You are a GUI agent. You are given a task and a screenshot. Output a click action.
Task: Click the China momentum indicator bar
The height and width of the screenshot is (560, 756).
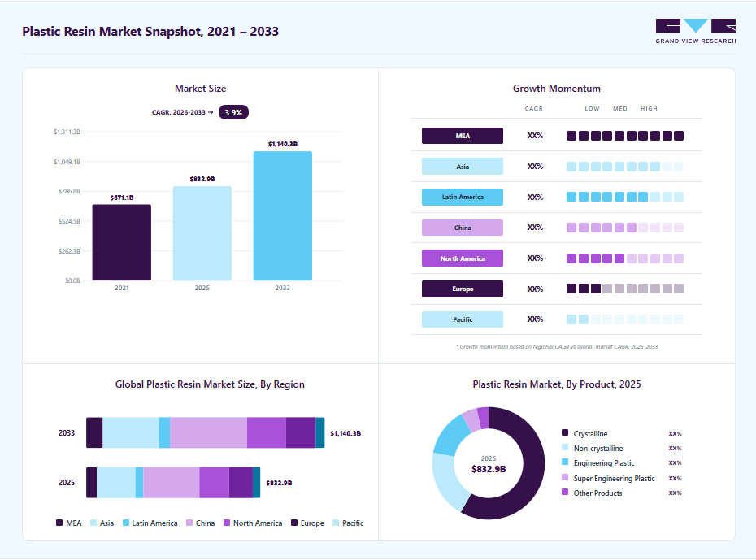pos(625,228)
